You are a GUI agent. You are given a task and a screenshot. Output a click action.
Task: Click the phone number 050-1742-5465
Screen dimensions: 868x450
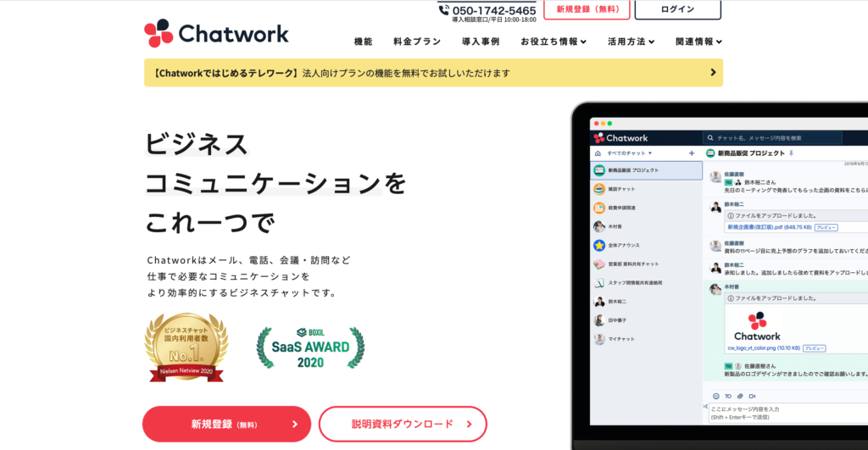pyautogui.click(x=494, y=10)
